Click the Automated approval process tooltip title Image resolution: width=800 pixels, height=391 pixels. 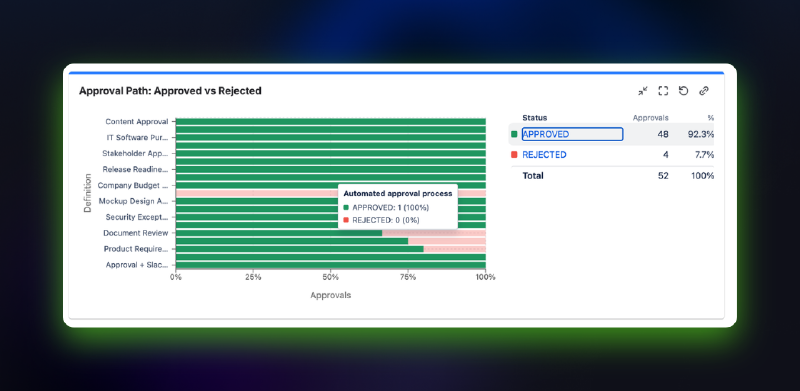(x=397, y=194)
